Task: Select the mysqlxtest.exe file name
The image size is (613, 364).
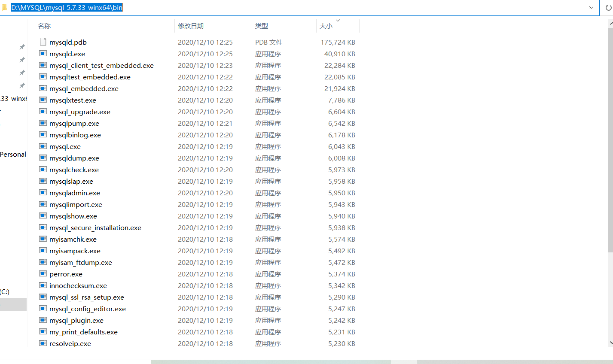Action: [73, 100]
